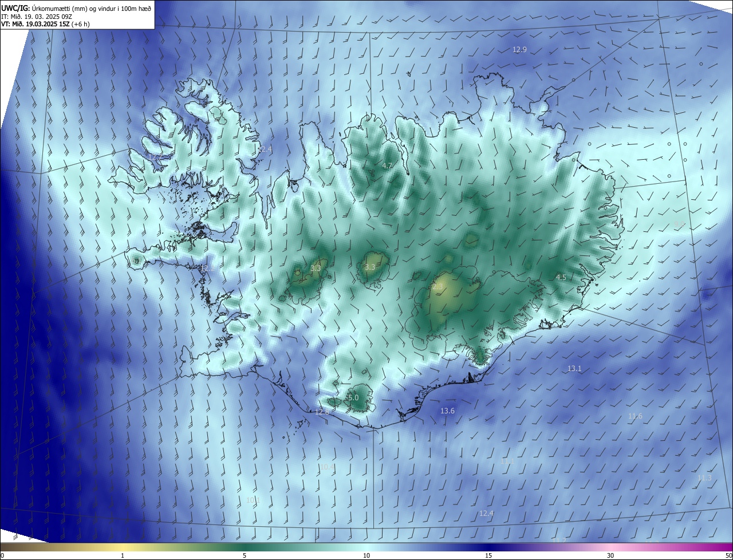Image resolution: width=733 pixels, height=560 pixels.
Task: Click the 11.6 value label in southeast ocean
Action: pyautogui.click(x=635, y=416)
